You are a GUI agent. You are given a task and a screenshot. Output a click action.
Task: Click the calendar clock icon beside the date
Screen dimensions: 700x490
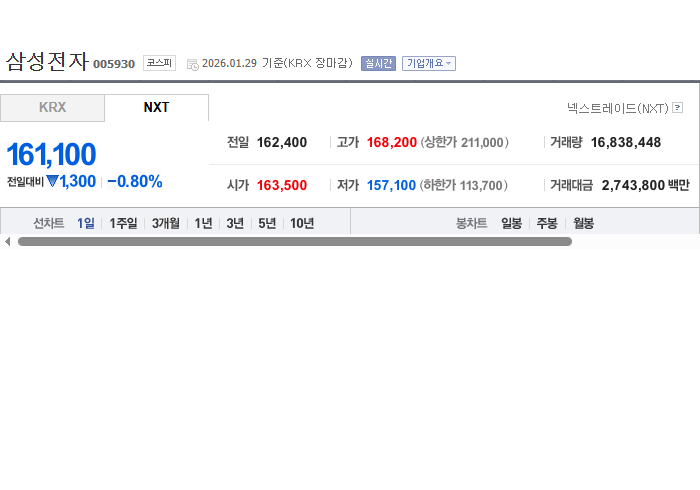point(192,64)
